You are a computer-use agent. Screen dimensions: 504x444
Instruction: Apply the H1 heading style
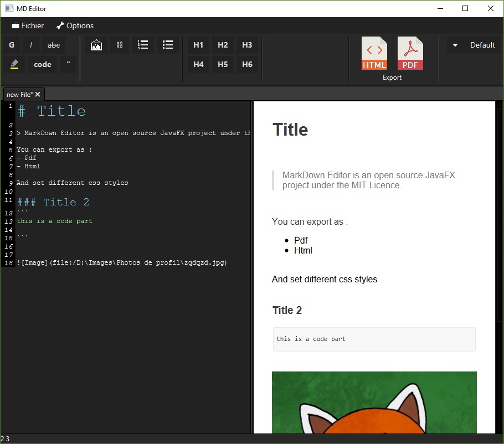(x=198, y=45)
